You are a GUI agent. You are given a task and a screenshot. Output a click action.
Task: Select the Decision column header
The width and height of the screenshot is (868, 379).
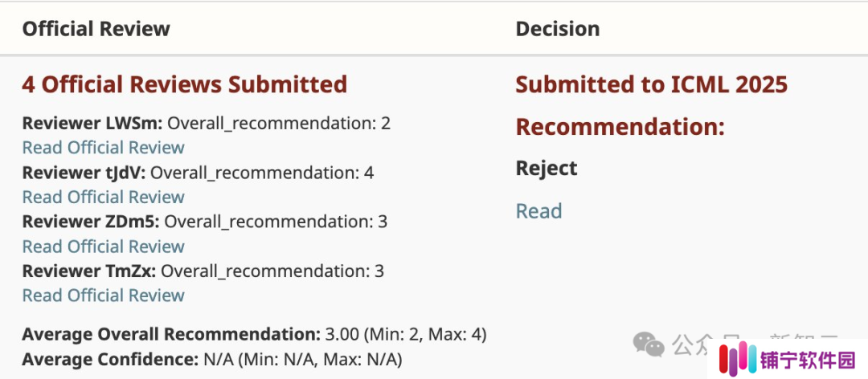pyautogui.click(x=558, y=29)
